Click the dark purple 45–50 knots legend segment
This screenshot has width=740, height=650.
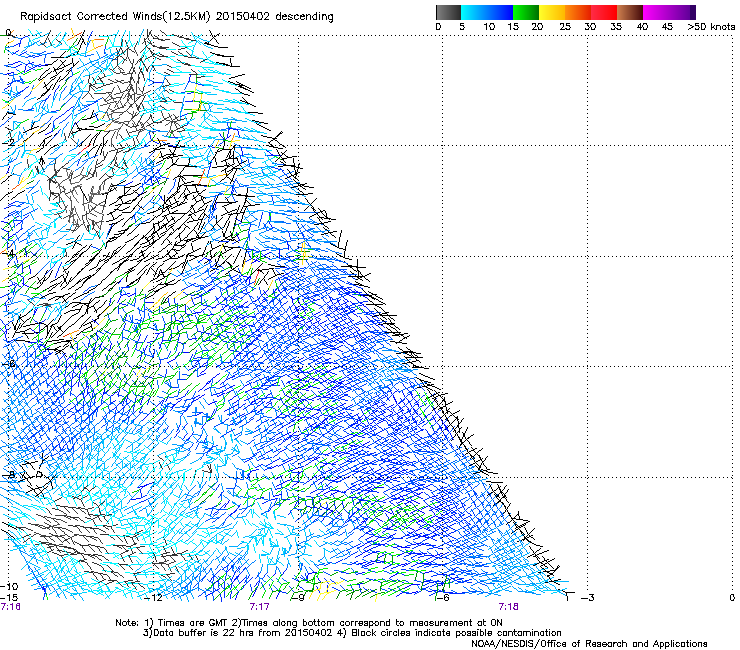coord(682,12)
